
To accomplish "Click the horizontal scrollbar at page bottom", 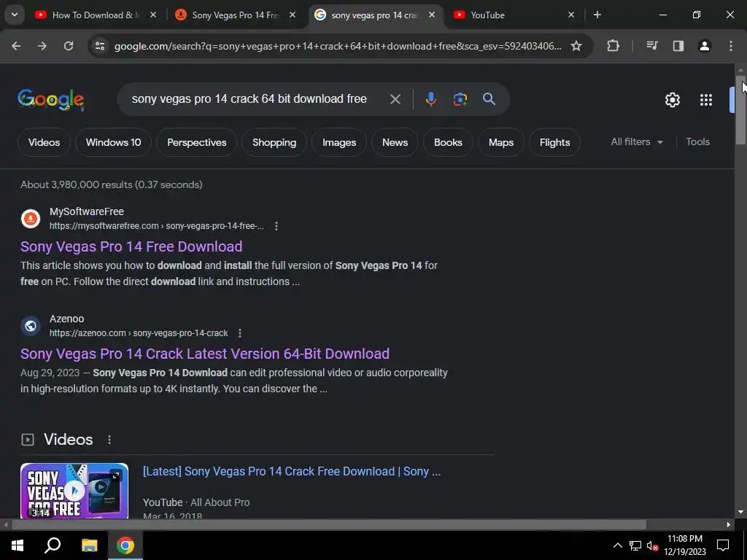I will [x=329, y=525].
